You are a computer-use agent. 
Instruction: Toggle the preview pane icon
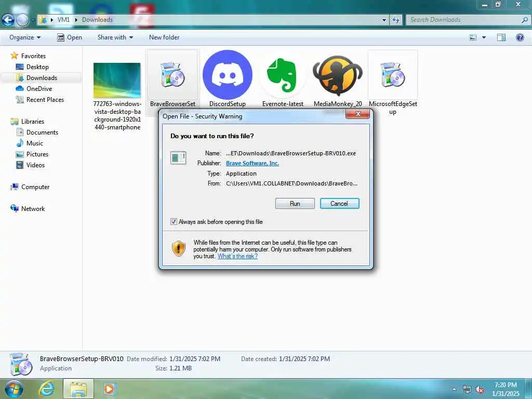point(501,37)
